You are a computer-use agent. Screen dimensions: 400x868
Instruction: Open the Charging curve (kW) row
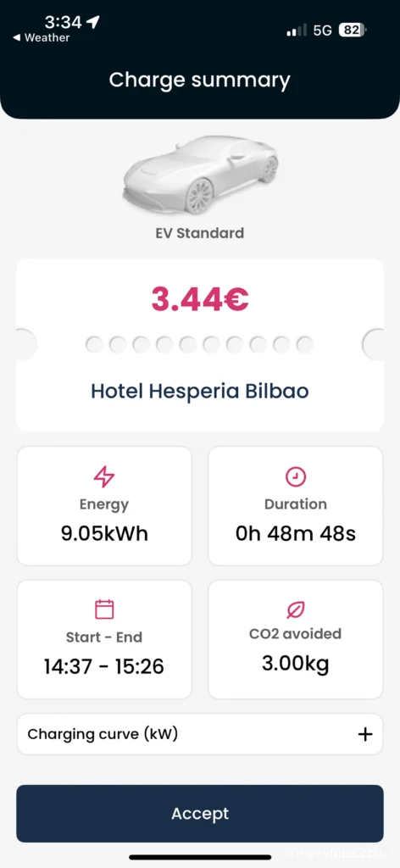(x=200, y=734)
